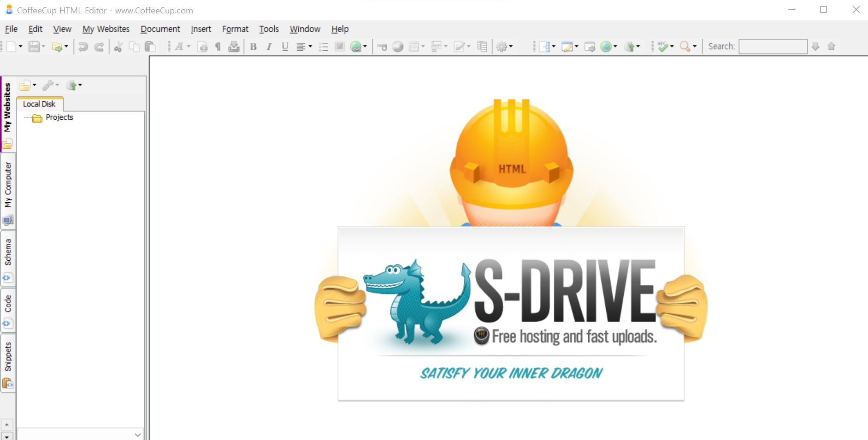
Task: Click the Undo arrow icon
Action: [x=83, y=47]
